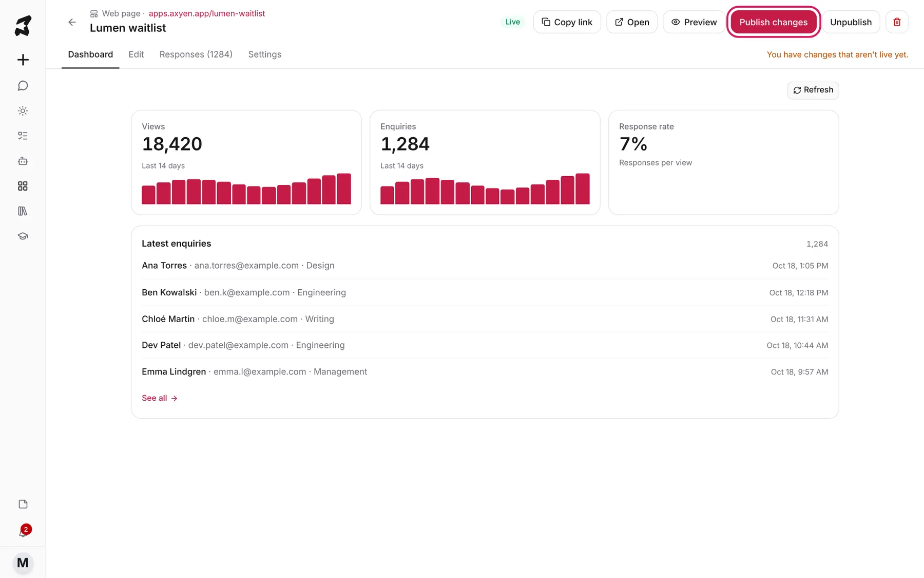The height and width of the screenshot is (578, 924).
Task: Click the Live status badge
Action: click(x=512, y=22)
